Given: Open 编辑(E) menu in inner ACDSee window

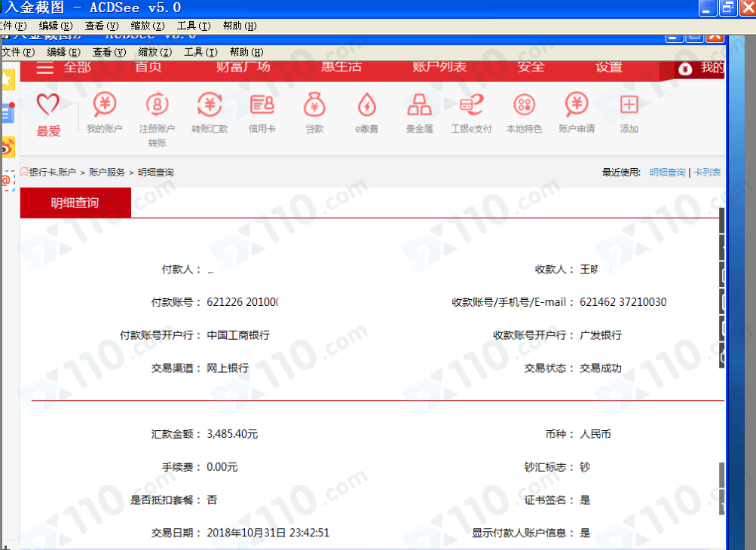Looking at the screenshot, I should click(x=63, y=52).
